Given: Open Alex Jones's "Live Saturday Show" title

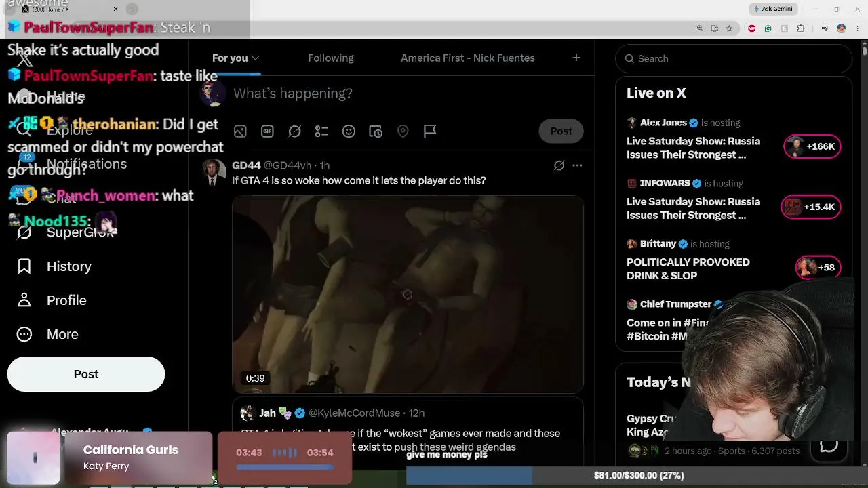Looking at the screenshot, I should (x=693, y=148).
